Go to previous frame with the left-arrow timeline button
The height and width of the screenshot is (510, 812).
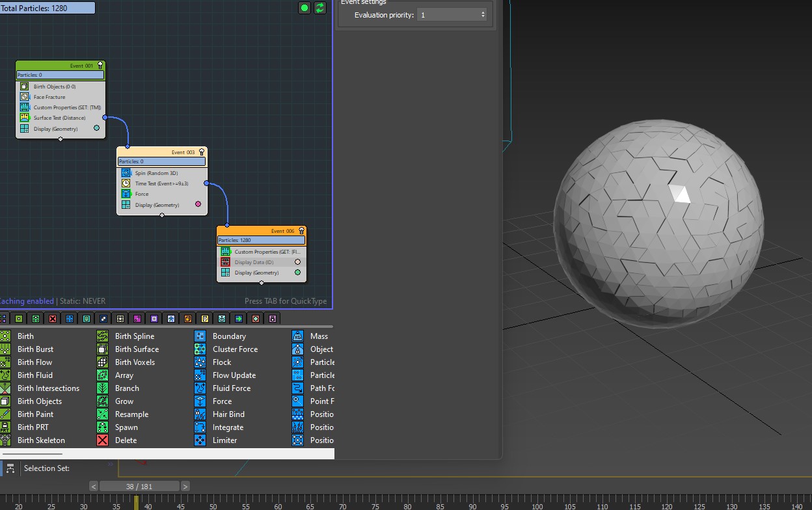[x=94, y=486]
